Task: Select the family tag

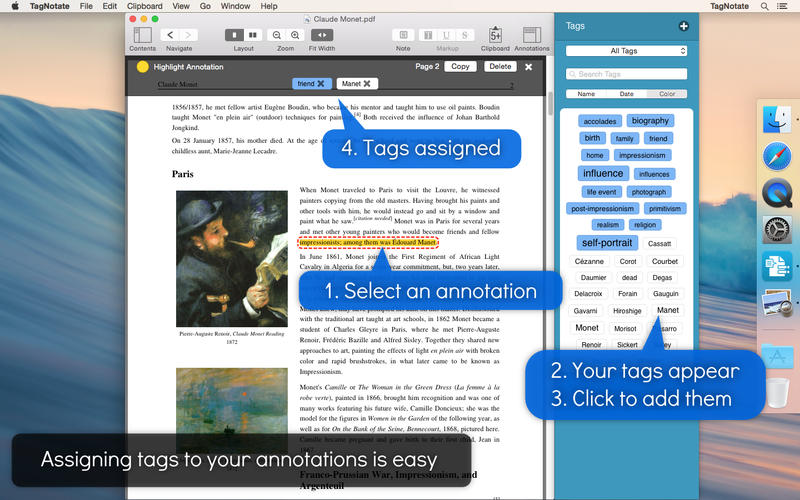Action: pos(624,139)
